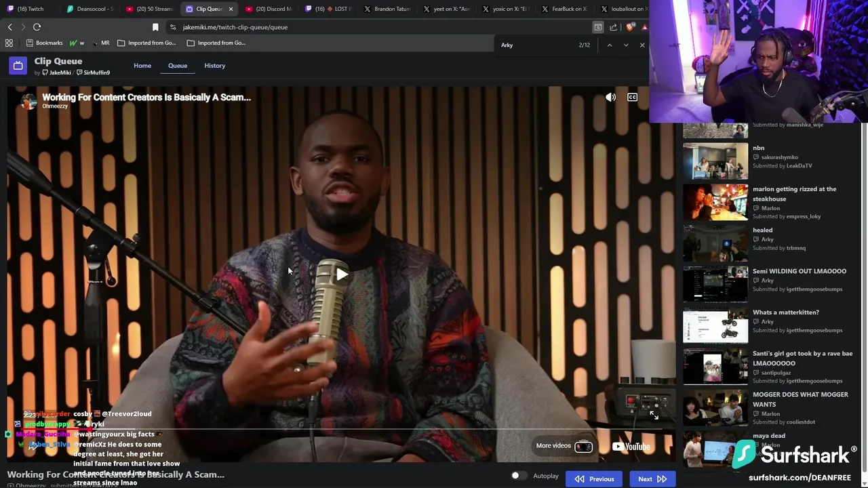Viewport: 868px width, 488px height.
Task: Bookmark this page icon in address bar
Action: (x=155, y=27)
